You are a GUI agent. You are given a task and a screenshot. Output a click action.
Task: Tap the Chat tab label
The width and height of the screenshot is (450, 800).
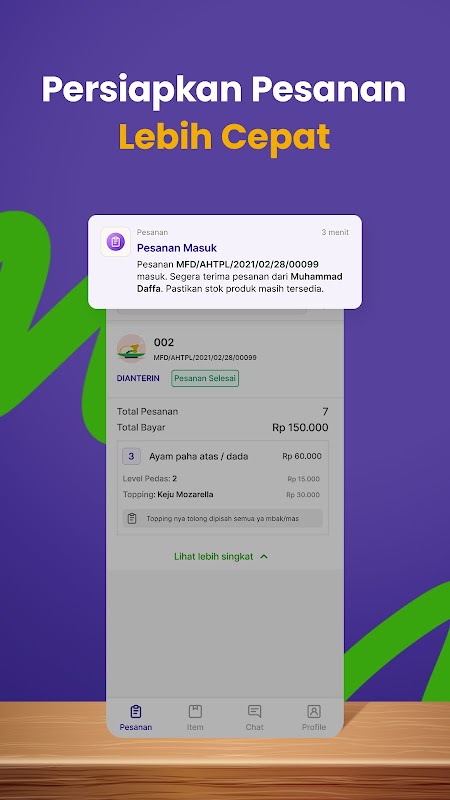coord(255,727)
